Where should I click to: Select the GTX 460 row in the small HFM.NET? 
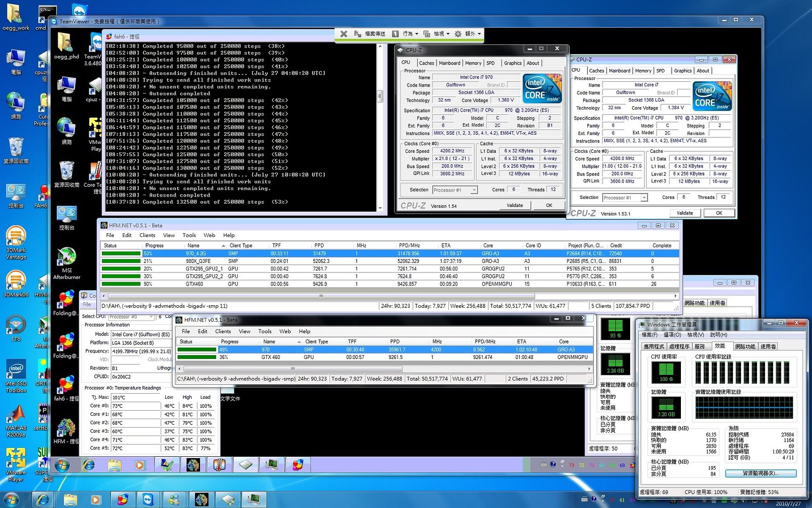[384, 357]
